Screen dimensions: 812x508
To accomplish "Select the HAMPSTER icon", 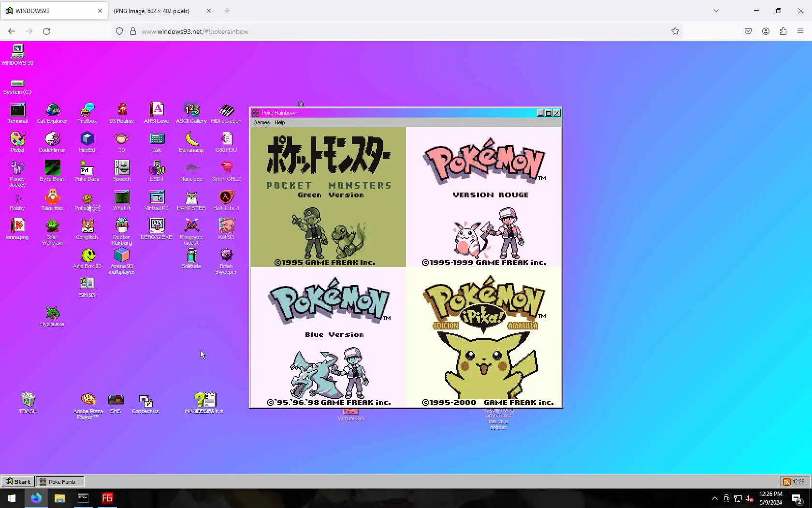I will point(191,201).
